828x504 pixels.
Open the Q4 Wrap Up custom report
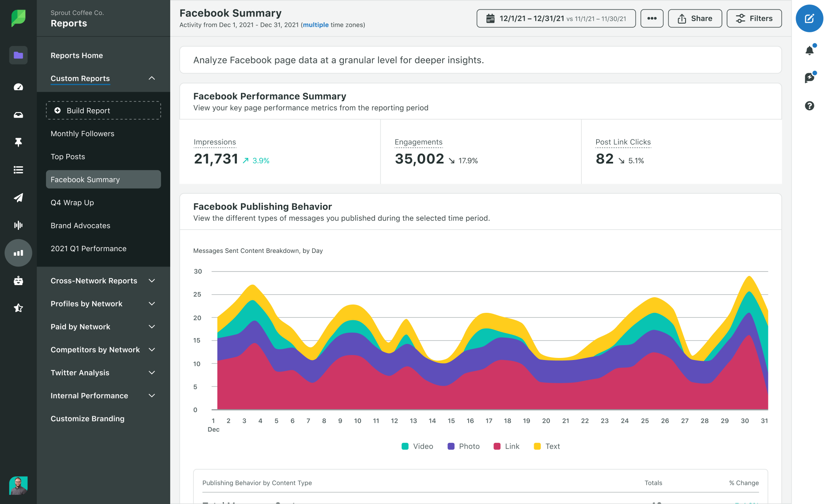click(x=72, y=202)
